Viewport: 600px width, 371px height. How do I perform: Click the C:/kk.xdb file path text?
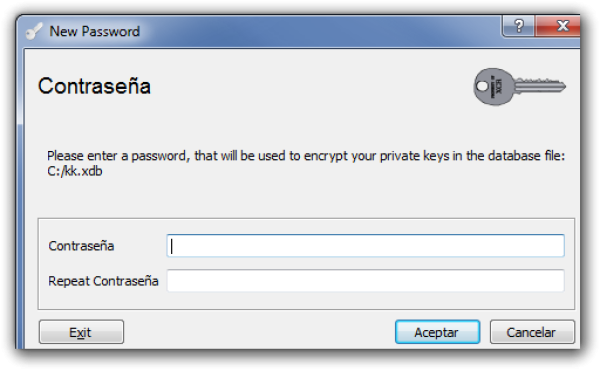tap(75, 171)
